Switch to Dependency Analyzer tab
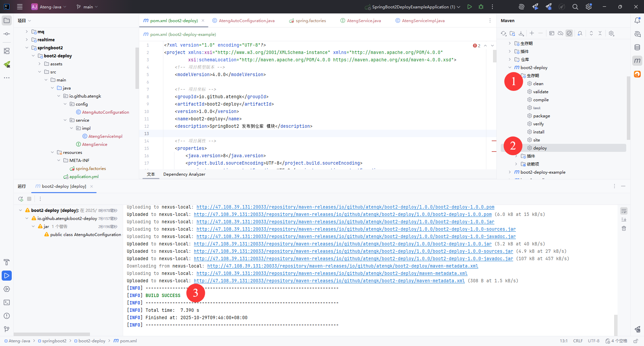 coord(184,174)
